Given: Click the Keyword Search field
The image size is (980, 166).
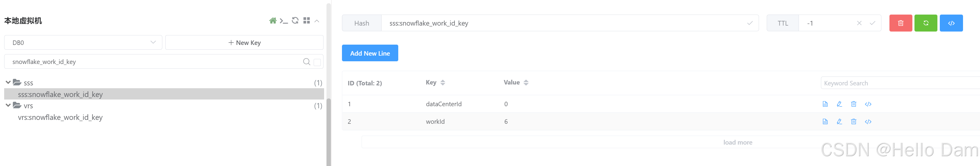Looking at the screenshot, I should coord(900,83).
